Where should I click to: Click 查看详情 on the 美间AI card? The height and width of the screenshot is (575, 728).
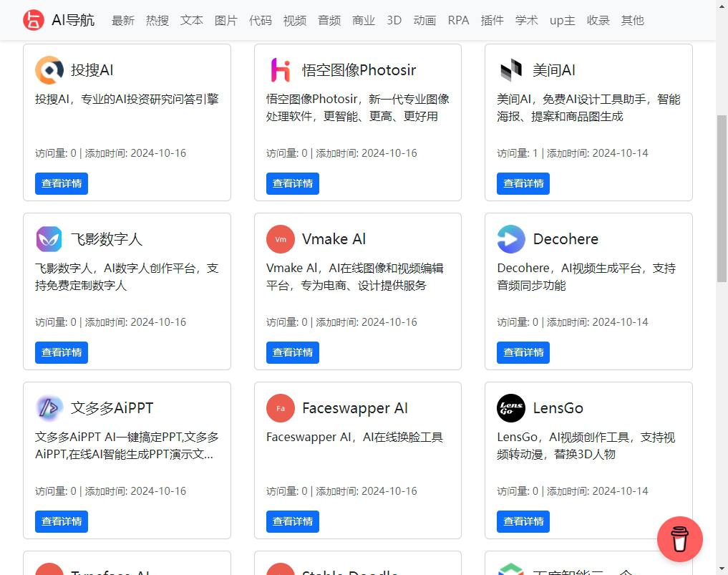coord(523,183)
